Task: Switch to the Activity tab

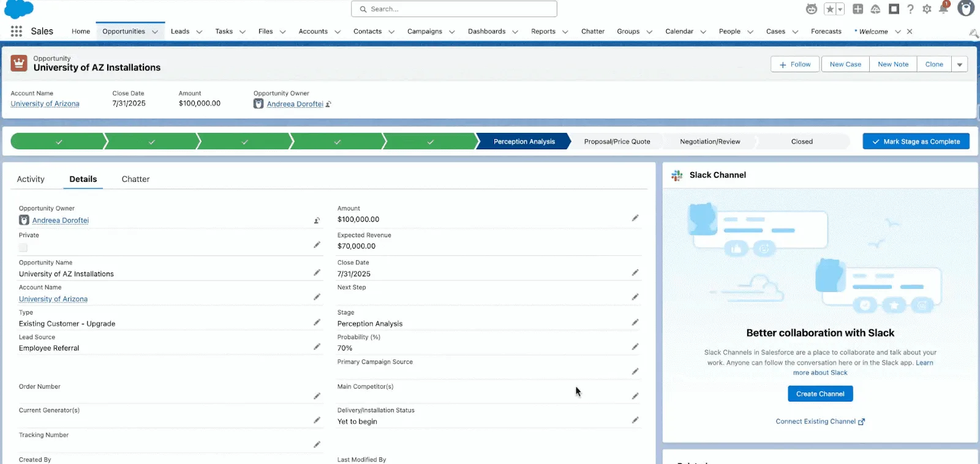Action: [x=31, y=179]
